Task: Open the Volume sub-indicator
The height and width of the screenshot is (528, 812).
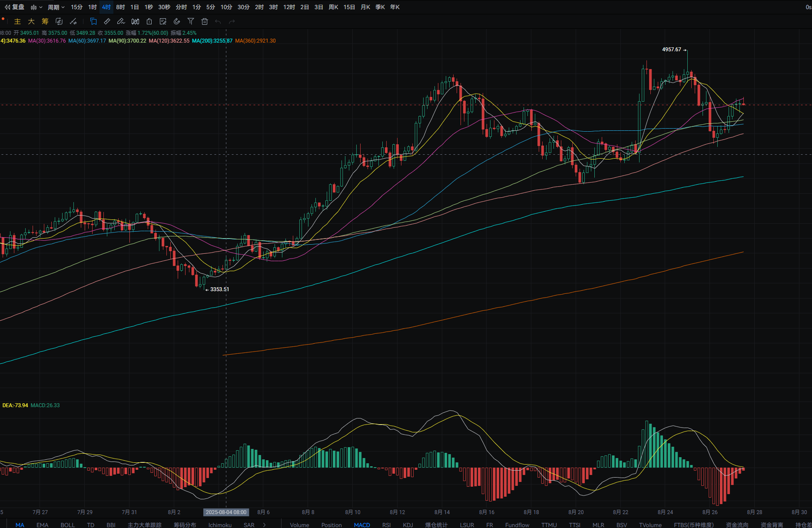Action: coord(299,525)
